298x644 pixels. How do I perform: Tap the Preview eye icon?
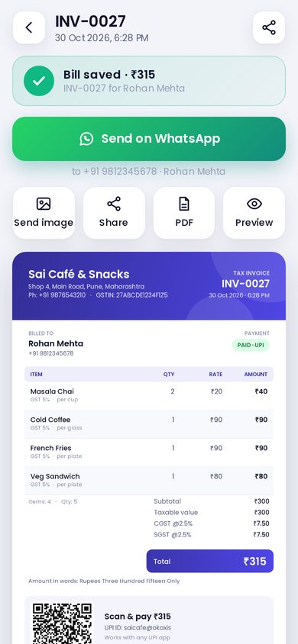click(254, 204)
